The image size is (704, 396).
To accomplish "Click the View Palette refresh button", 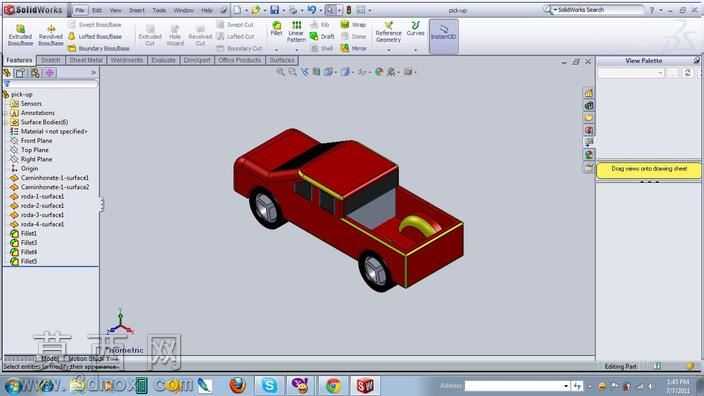I will [x=687, y=73].
